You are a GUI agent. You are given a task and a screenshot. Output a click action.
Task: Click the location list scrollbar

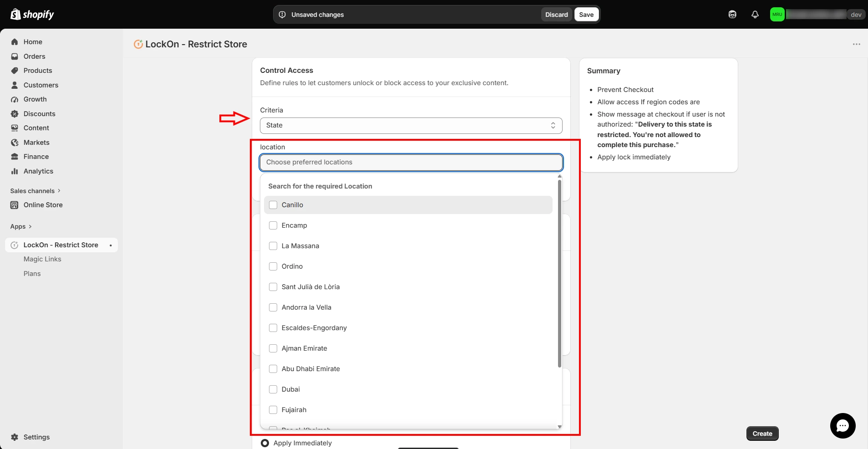(x=559, y=273)
